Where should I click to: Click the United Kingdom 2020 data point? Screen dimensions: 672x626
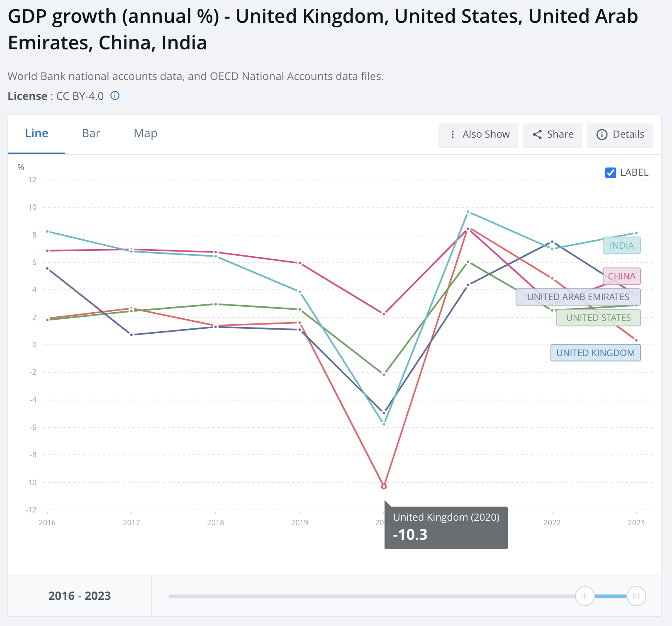(x=383, y=486)
